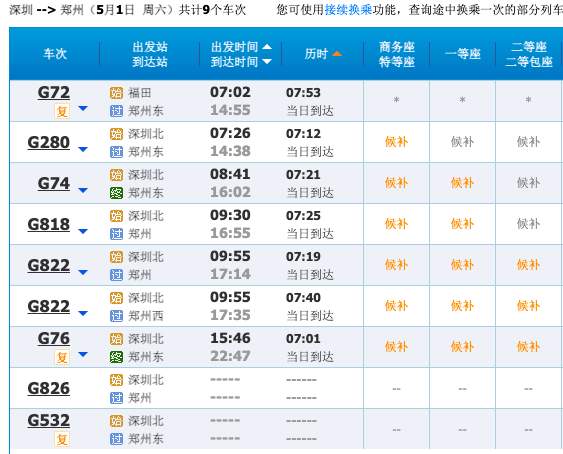Viewport: 563px width, 454px height.
Task: Click the green 终 icon for G76 郑州东
Action: (x=116, y=357)
